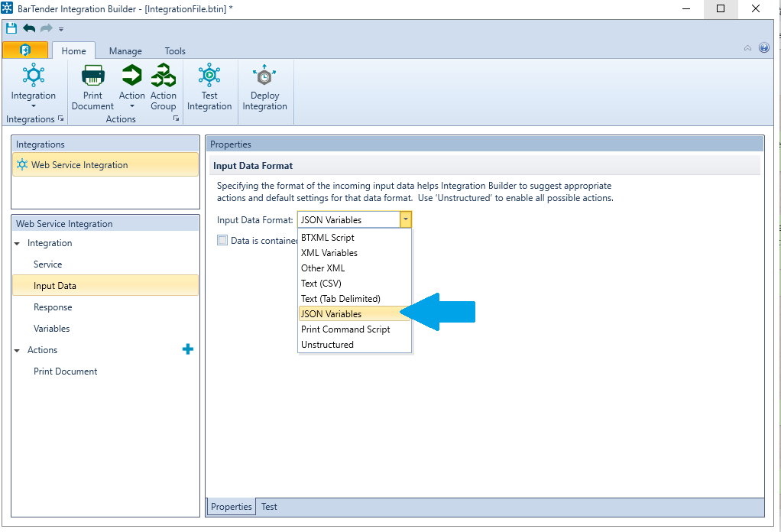Open the Actions group dialog launcher
This screenshot has height=532, width=781.
click(176, 118)
